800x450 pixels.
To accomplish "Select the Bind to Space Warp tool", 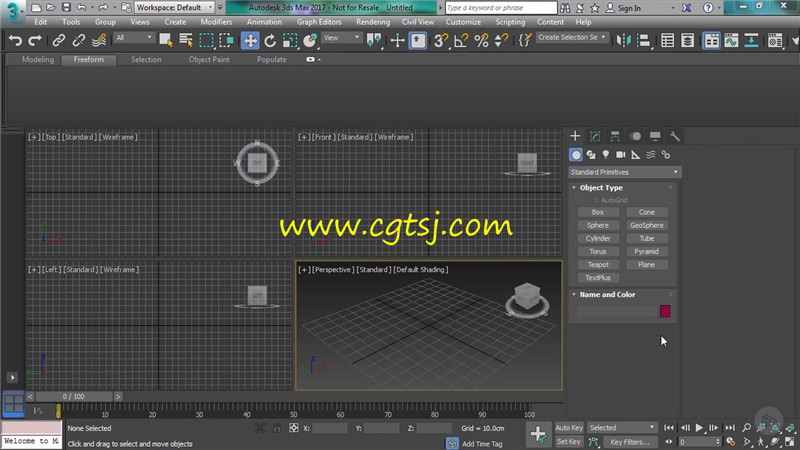I will coord(99,40).
